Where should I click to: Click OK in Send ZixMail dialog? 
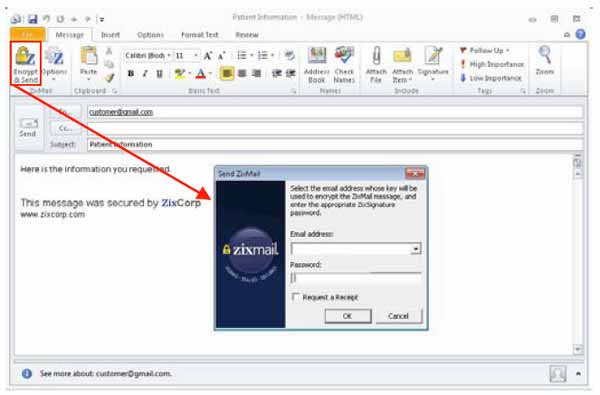[x=347, y=316]
